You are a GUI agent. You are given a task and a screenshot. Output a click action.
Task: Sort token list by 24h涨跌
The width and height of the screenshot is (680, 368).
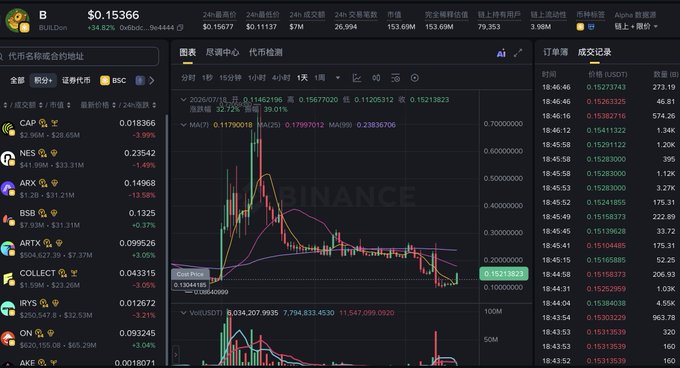pyautogui.click(x=139, y=105)
